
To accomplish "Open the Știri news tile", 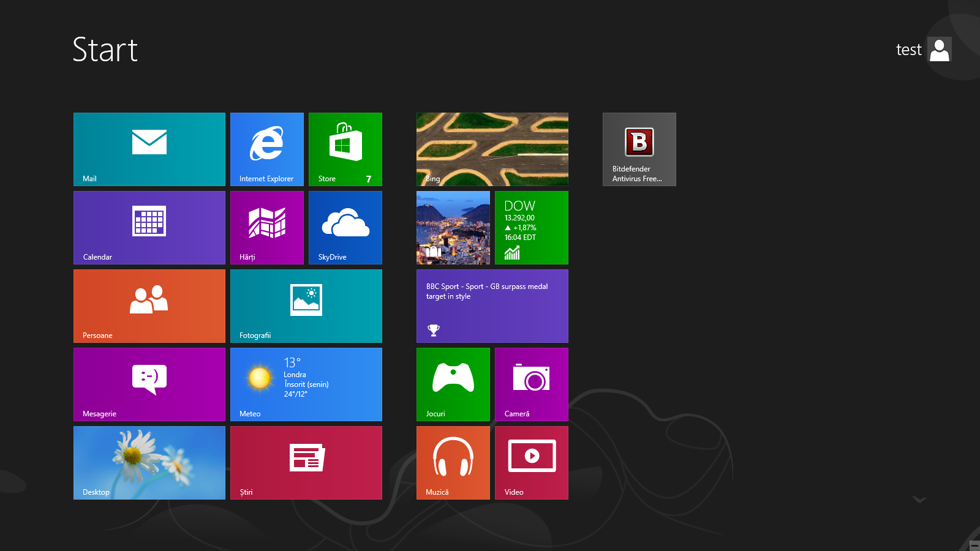I will [306, 463].
